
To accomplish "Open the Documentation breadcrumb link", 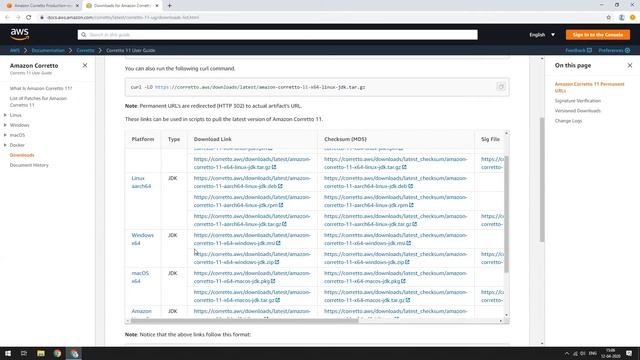I will coord(48,50).
